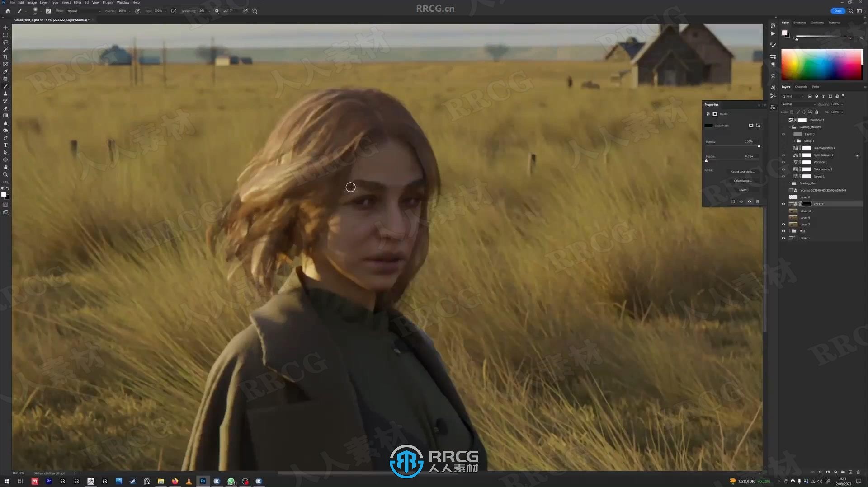This screenshot has width=868, height=487.
Task: Select the black layer mask thumbnail of 222222
Action: coord(807,204)
